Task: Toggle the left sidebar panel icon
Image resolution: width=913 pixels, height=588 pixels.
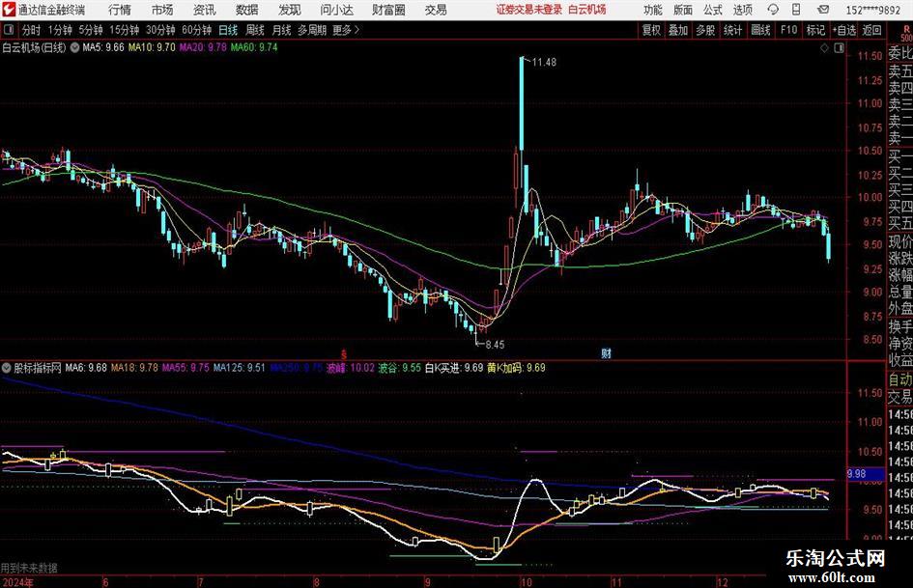Action: tap(8, 30)
